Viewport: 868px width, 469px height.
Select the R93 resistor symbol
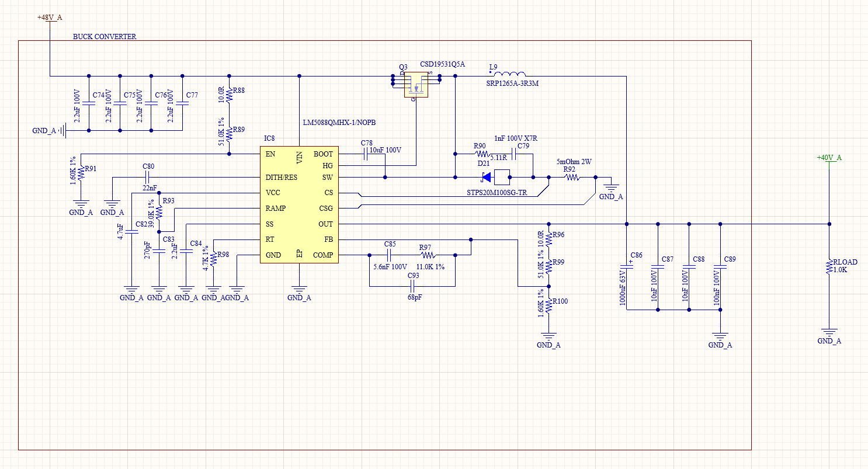[x=159, y=211]
